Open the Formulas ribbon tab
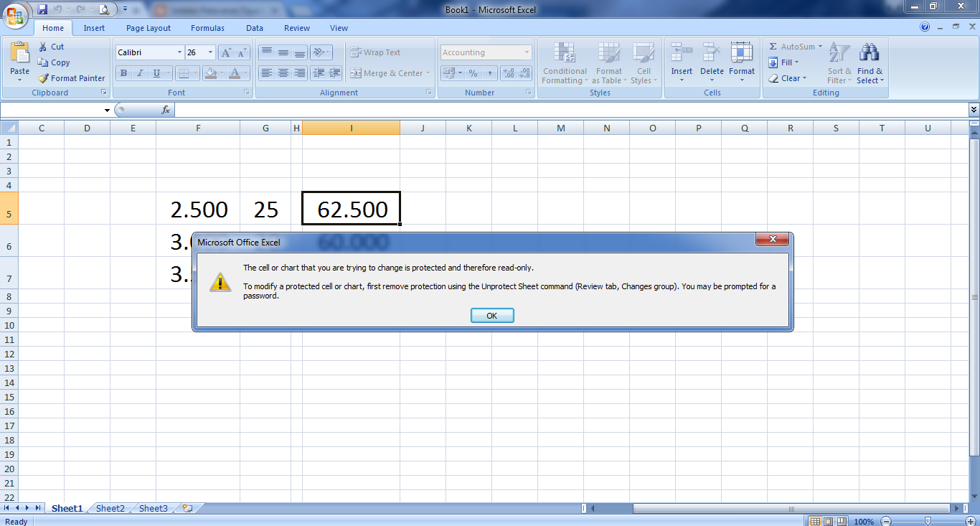The height and width of the screenshot is (526, 980). (207, 28)
